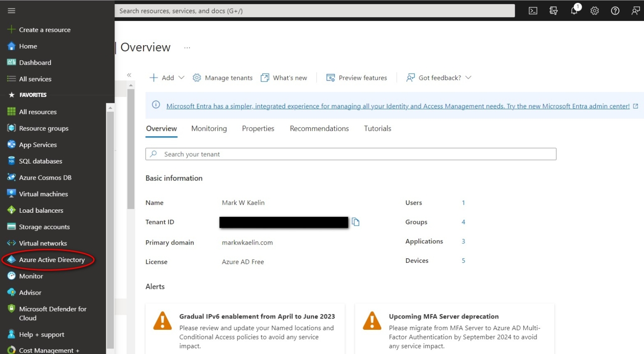The image size is (644, 354).
Task: Expand the Got feedback dropdown
Action: [438, 77]
